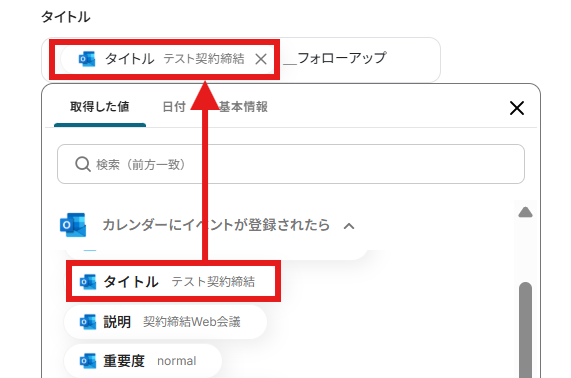Switch to the 取得した値 tab
This screenshot has width=571, height=378.
pyautogui.click(x=99, y=107)
